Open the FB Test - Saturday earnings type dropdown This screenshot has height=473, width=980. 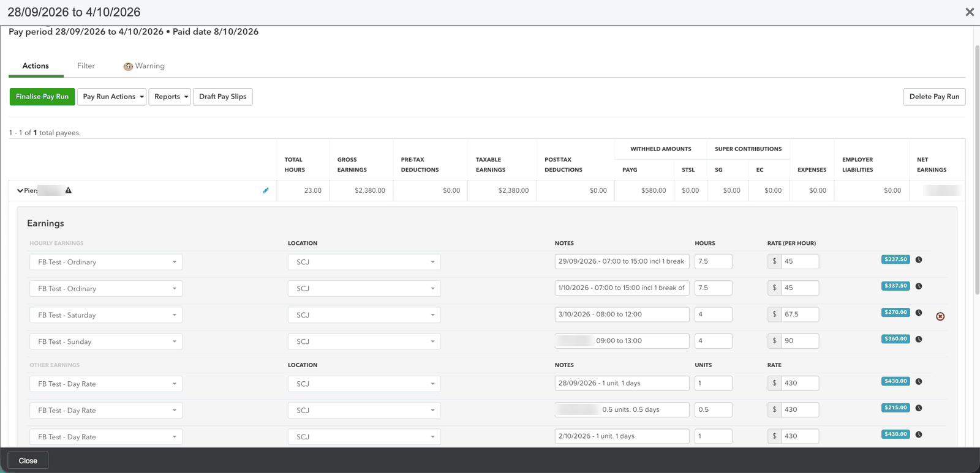[x=106, y=315]
